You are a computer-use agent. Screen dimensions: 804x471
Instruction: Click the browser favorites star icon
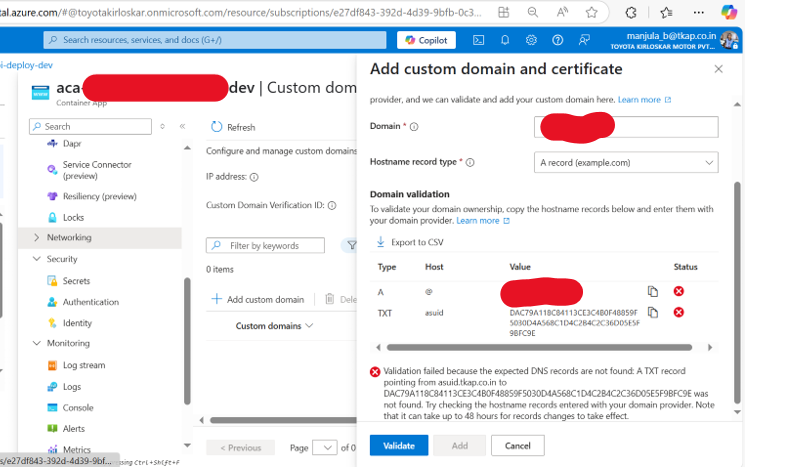click(x=591, y=12)
